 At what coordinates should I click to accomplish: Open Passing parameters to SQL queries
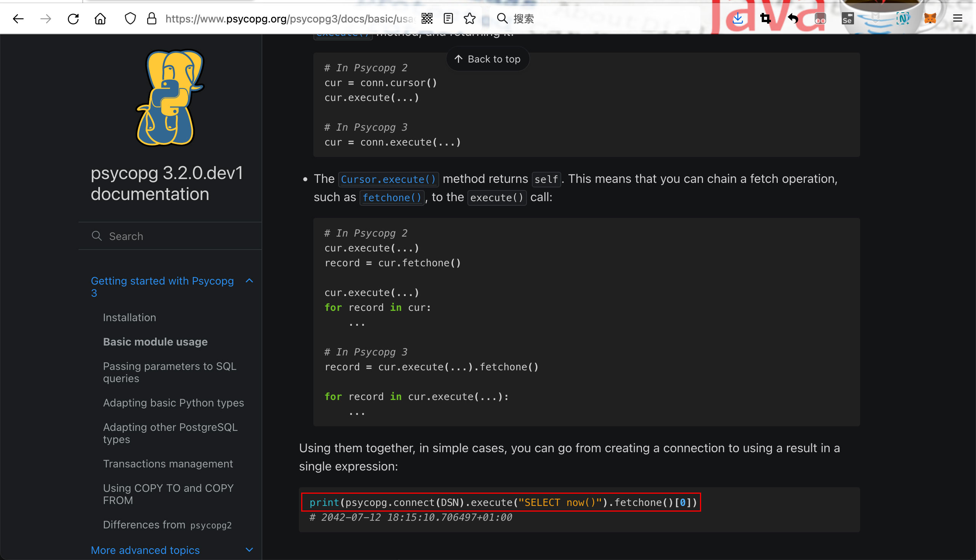169,372
